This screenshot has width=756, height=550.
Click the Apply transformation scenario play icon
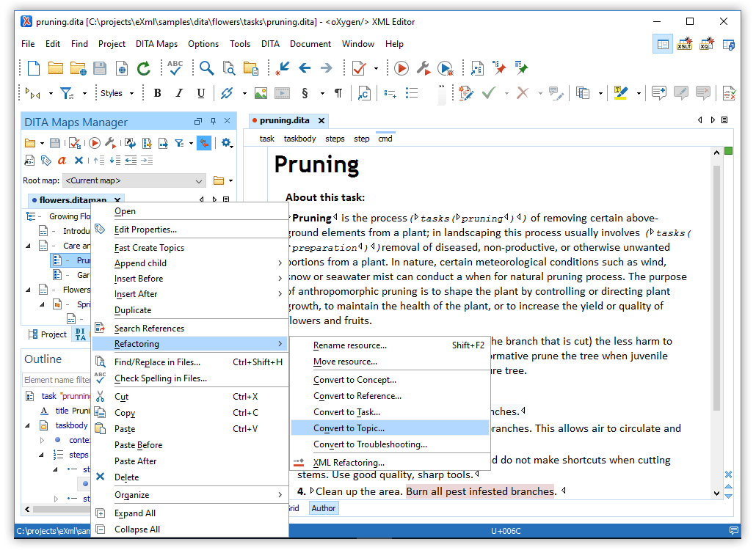pyautogui.click(x=401, y=68)
